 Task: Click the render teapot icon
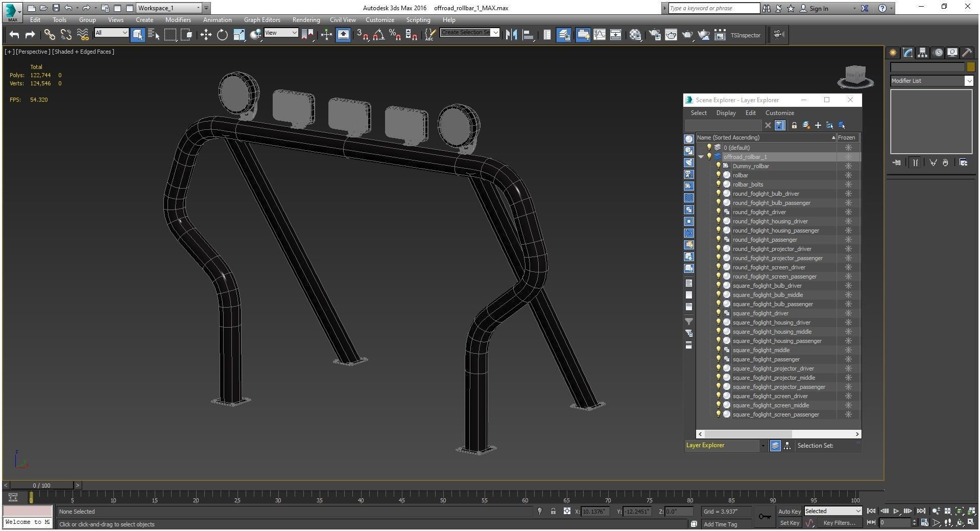coord(687,35)
